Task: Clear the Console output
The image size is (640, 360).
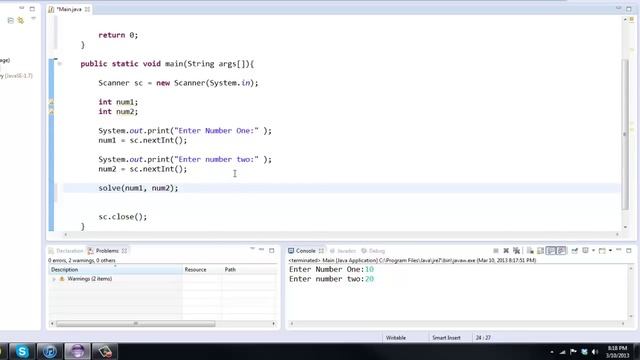Action: (530, 251)
